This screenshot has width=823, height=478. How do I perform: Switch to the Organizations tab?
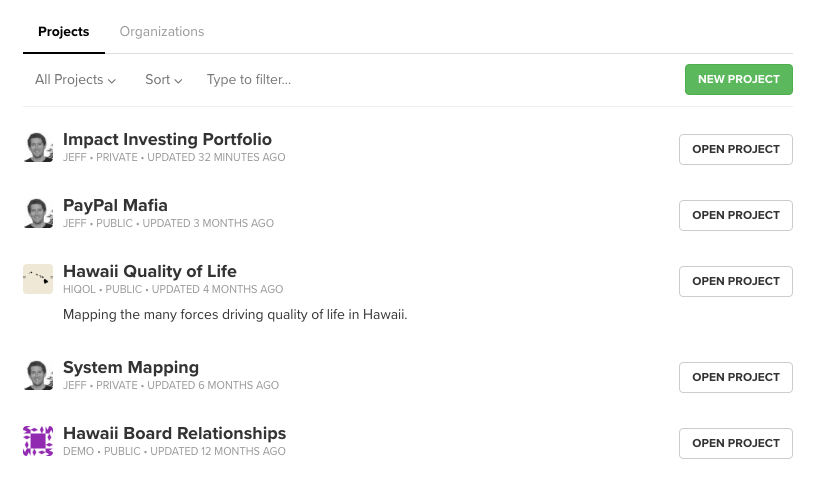coord(162,32)
